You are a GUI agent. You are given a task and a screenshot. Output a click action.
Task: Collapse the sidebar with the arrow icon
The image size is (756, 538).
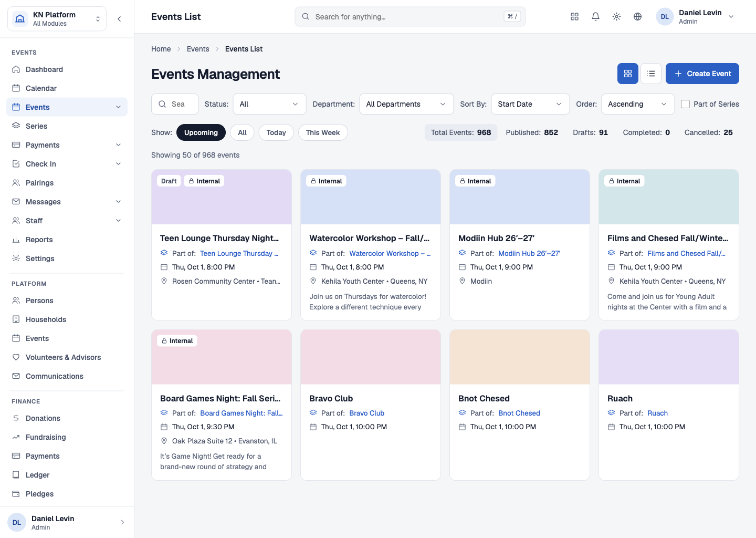click(x=119, y=19)
